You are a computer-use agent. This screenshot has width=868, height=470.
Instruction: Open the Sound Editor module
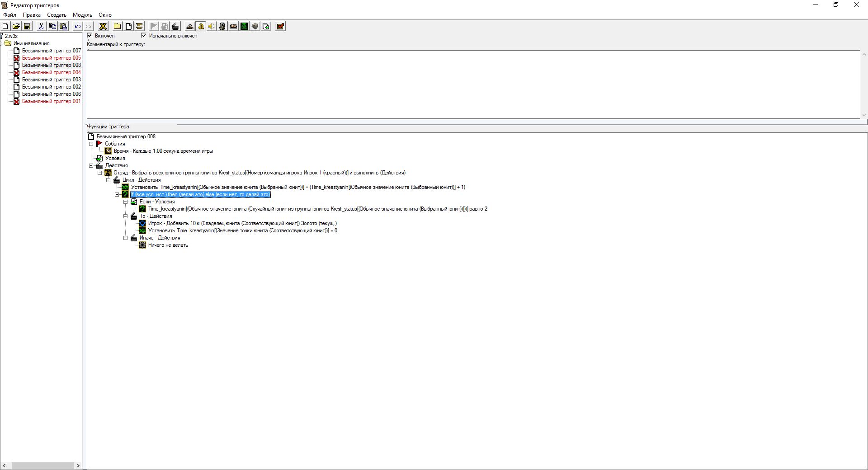[x=212, y=26]
